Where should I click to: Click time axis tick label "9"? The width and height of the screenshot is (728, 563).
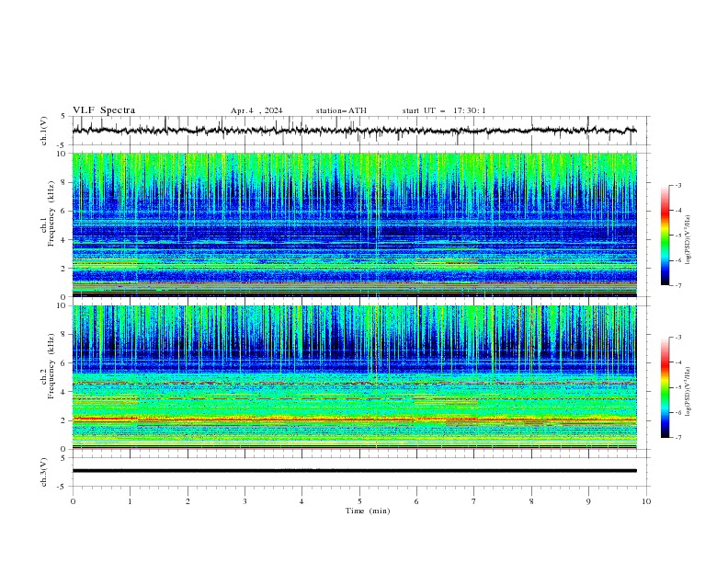tap(588, 501)
